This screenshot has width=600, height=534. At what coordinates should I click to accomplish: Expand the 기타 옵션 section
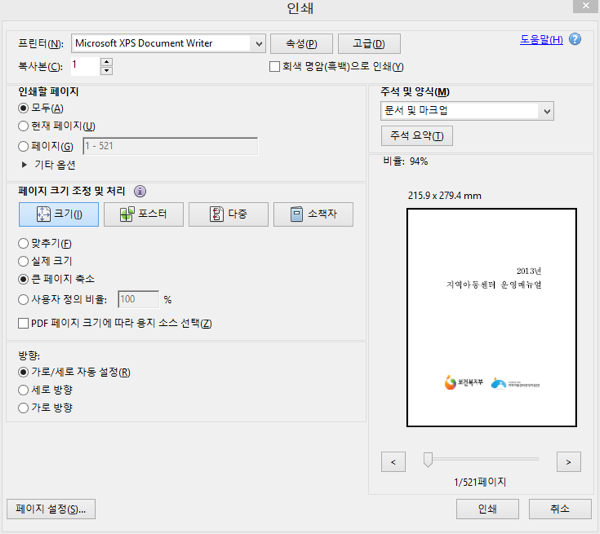24,165
